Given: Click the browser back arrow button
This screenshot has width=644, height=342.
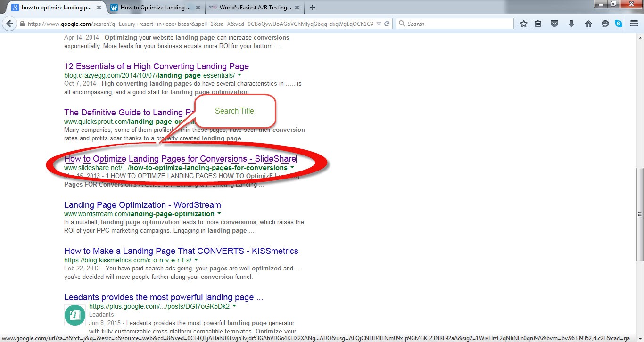Looking at the screenshot, I should click(9, 24).
